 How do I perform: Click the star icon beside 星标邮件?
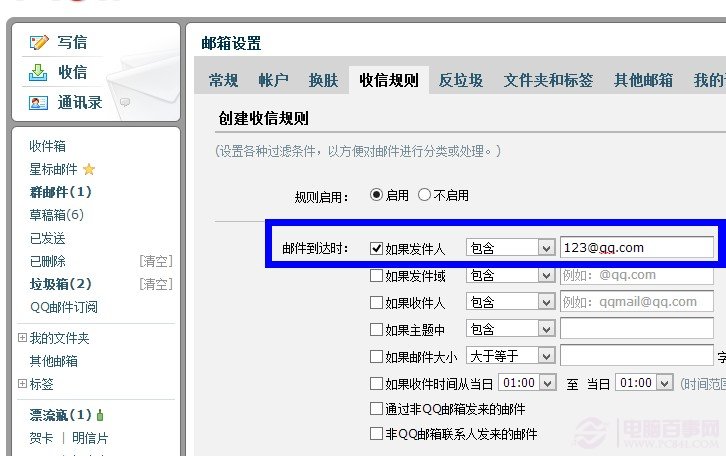pos(89,169)
